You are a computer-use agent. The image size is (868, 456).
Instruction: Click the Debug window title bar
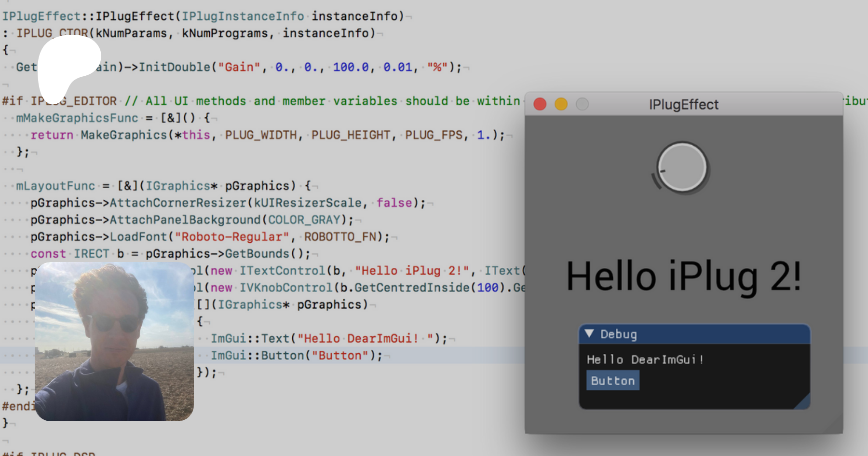pyautogui.click(x=699, y=334)
